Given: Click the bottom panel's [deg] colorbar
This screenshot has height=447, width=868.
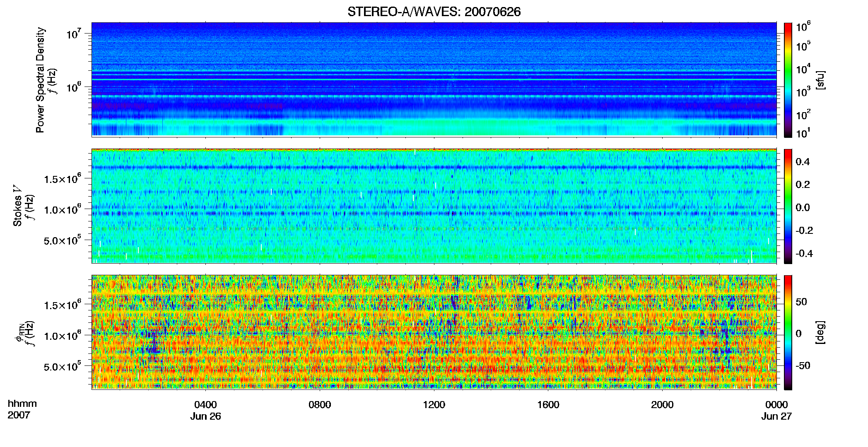Looking at the screenshot, I should click(x=788, y=332).
